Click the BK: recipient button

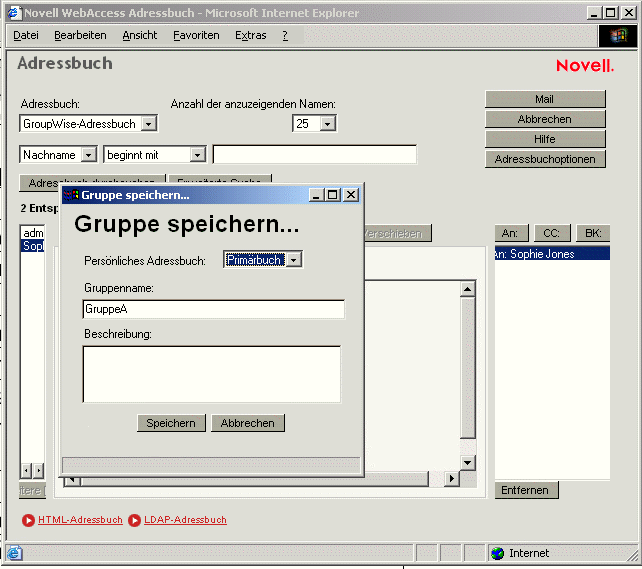(593, 233)
